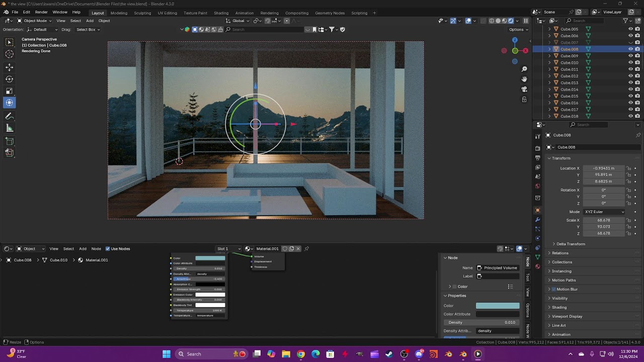Click the Blender logo menu icon

6,12
